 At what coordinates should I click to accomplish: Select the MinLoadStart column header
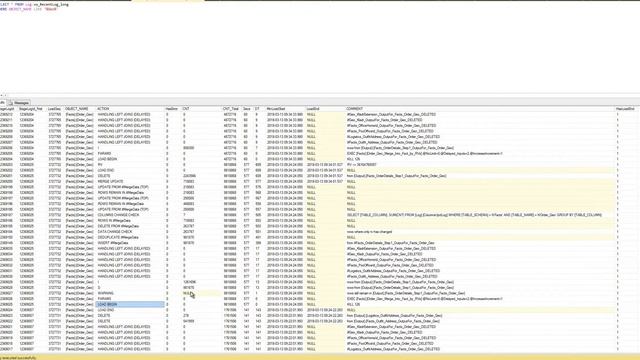pos(276,109)
